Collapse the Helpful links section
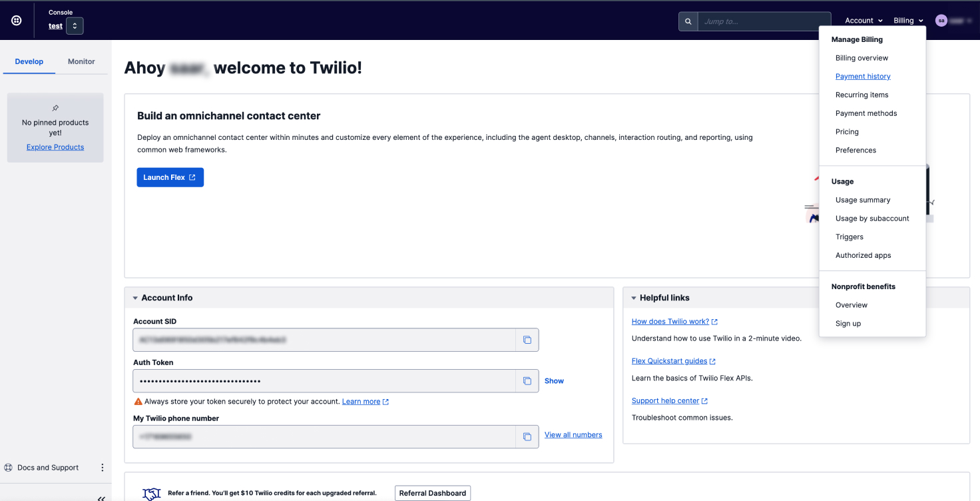The image size is (980, 501). tap(634, 298)
